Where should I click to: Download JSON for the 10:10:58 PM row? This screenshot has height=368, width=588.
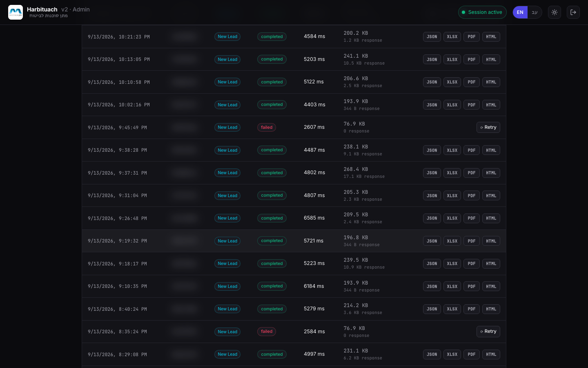click(x=432, y=82)
